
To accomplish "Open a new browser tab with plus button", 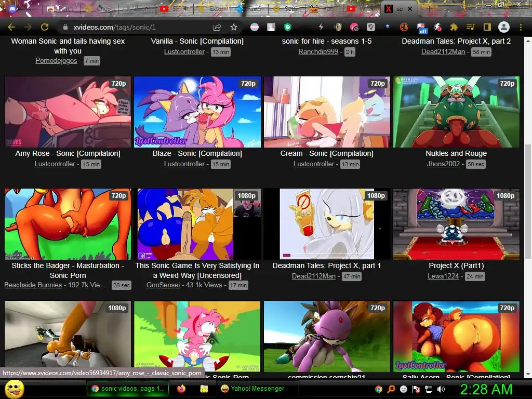I will point(430,9).
